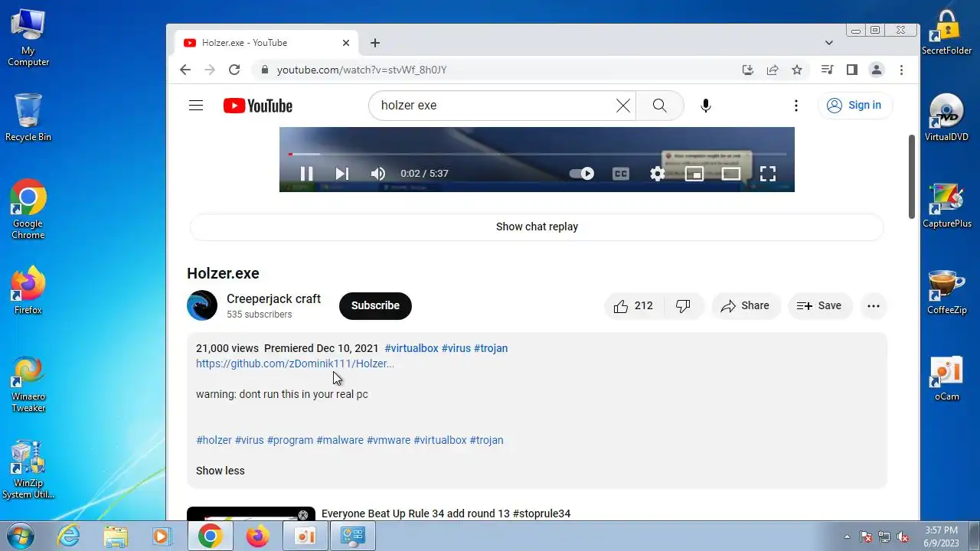Open the Chrome three-dot menu
Image resolution: width=980 pixels, height=551 pixels.
click(902, 70)
